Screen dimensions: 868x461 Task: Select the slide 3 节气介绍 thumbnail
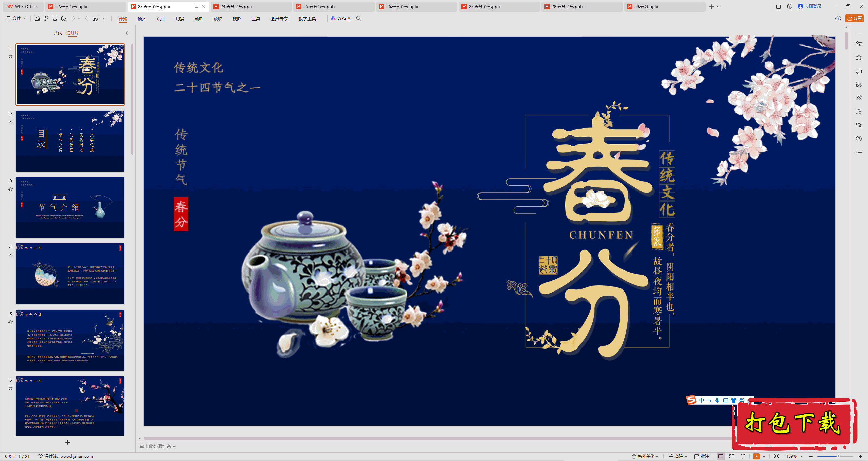(70, 207)
